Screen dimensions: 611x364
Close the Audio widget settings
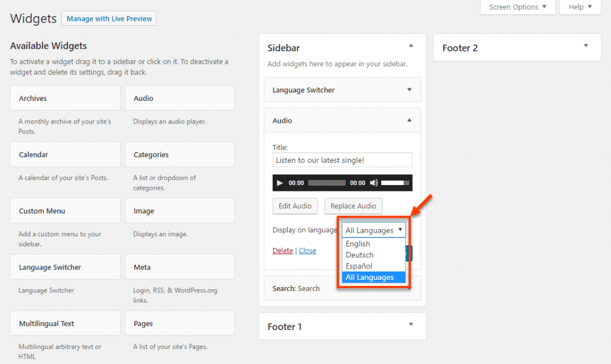307,250
